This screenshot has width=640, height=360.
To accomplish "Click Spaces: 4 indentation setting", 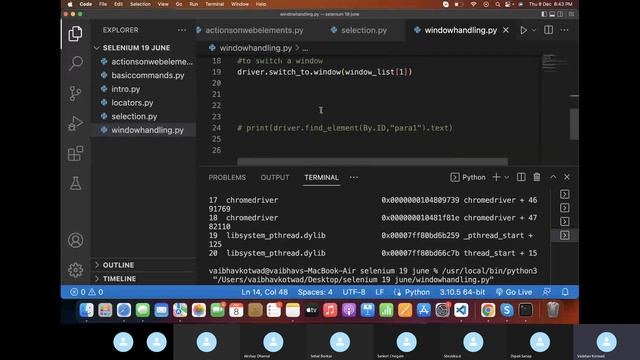I will tap(315, 292).
